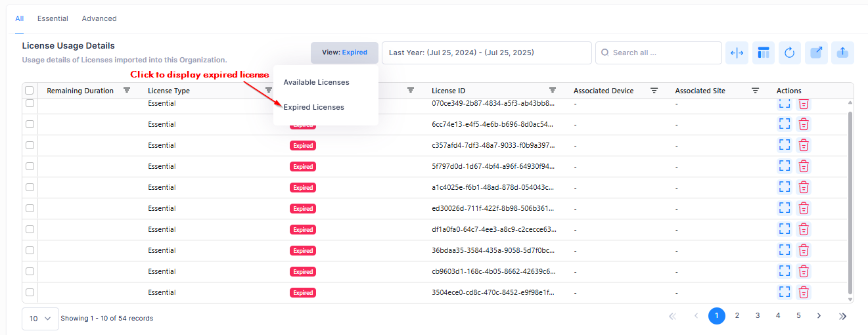Click the export arrow-in-square icon
868x335 pixels.
tap(816, 53)
